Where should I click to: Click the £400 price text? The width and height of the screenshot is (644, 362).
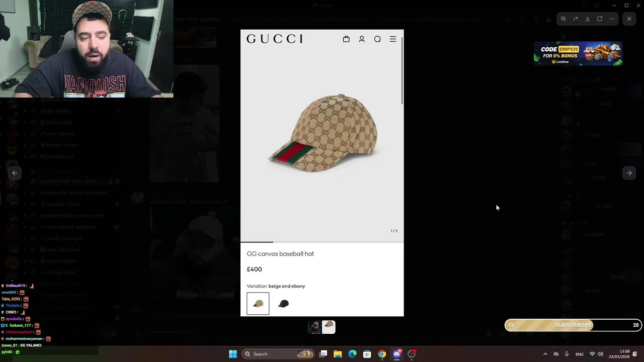tap(254, 269)
